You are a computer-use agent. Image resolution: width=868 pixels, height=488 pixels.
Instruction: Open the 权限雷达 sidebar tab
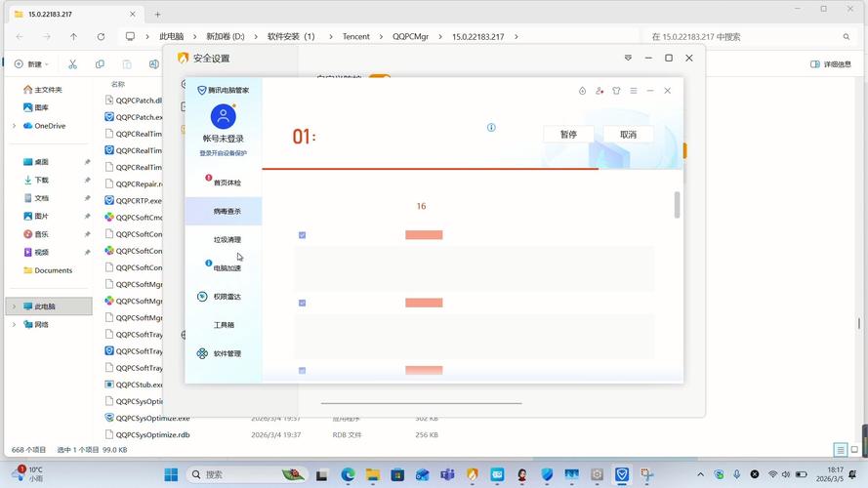(224, 297)
